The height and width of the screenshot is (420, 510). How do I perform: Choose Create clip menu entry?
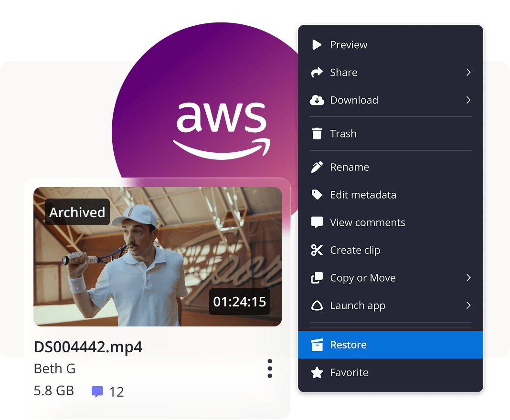coord(390,250)
